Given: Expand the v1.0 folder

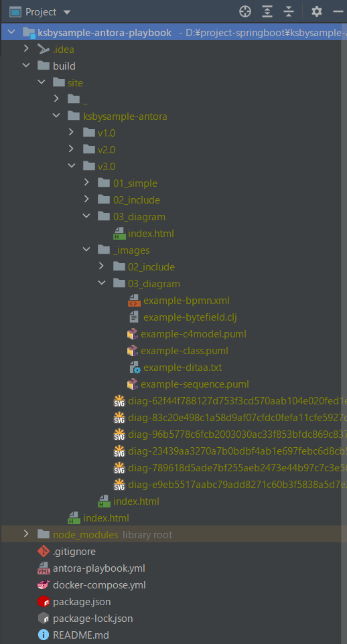Looking at the screenshot, I should tap(72, 133).
